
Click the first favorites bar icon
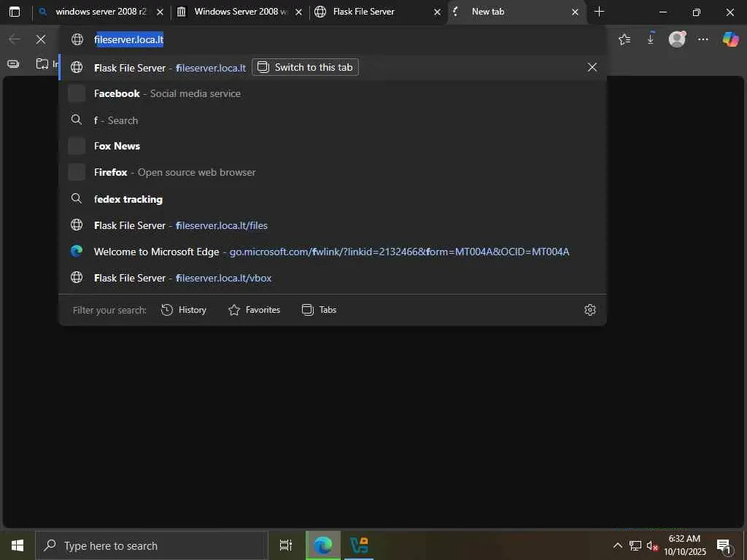(x=13, y=63)
